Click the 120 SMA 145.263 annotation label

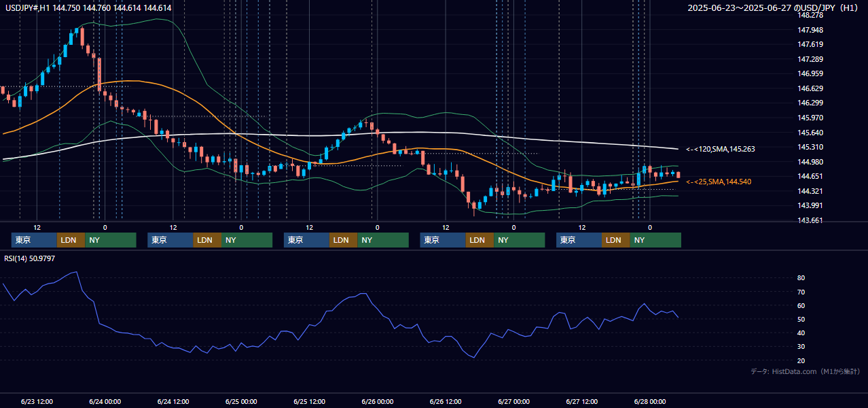(x=721, y=149)
